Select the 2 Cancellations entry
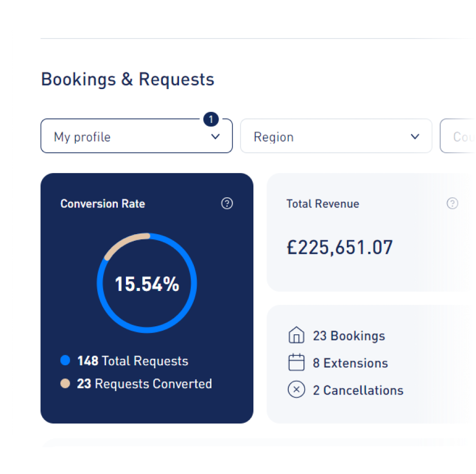The image size is (476, 474). (x=358, y=390)
